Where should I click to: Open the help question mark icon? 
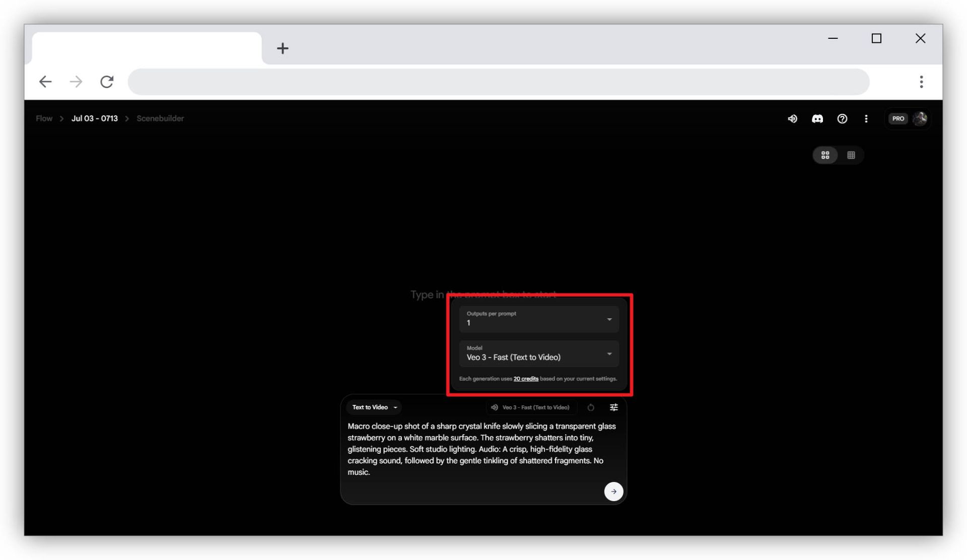tap(842, 119)
